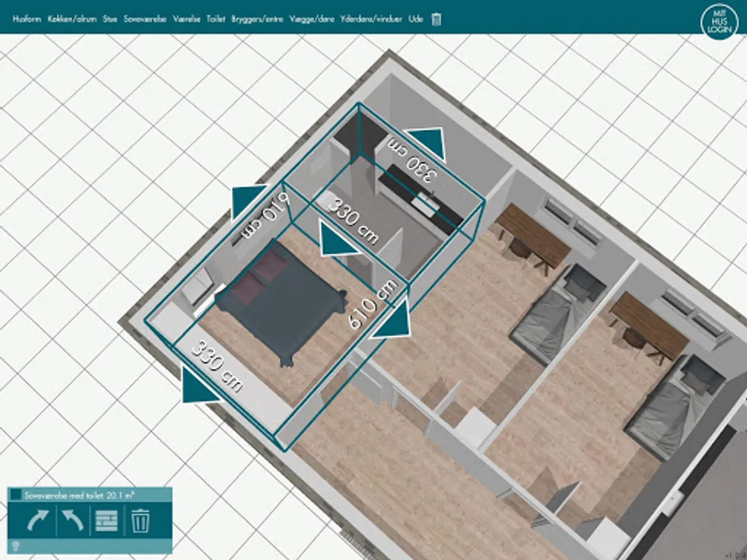Click the dark teal square room color swatch
This screenshot has width=747, height=560.
pyautogui.click(x=16, y=495)
